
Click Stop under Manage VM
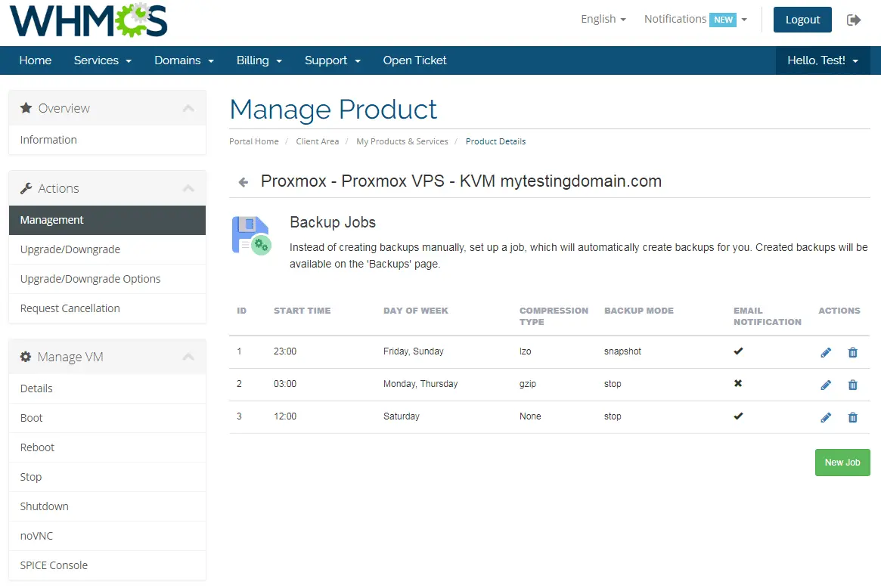107,477
